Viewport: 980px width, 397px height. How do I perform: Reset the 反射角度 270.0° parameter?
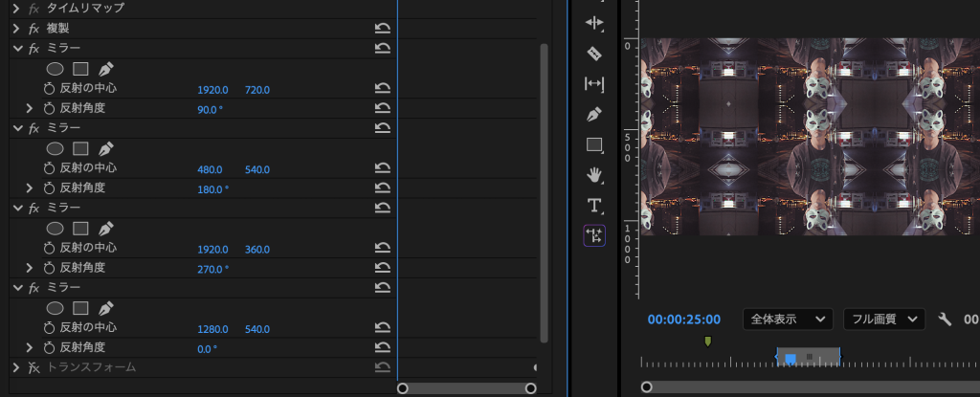pyautogui.click(x=382, y=268)
